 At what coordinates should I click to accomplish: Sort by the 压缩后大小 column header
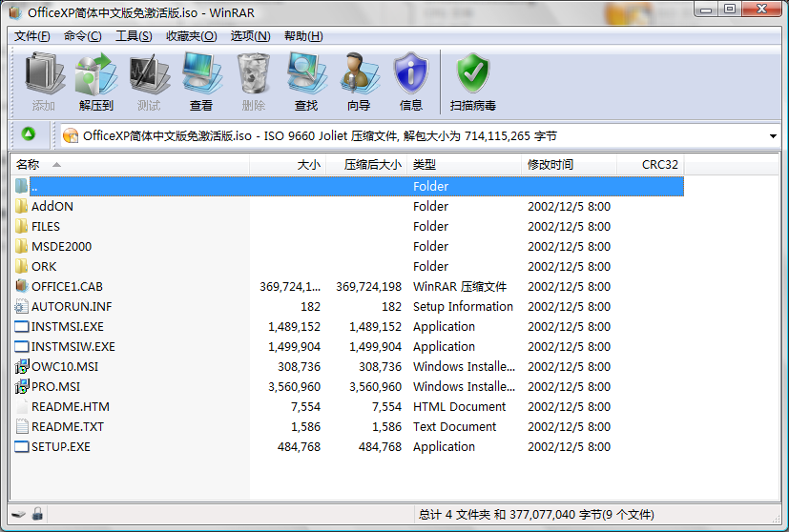pyautogui.click(x=366, y=164)
